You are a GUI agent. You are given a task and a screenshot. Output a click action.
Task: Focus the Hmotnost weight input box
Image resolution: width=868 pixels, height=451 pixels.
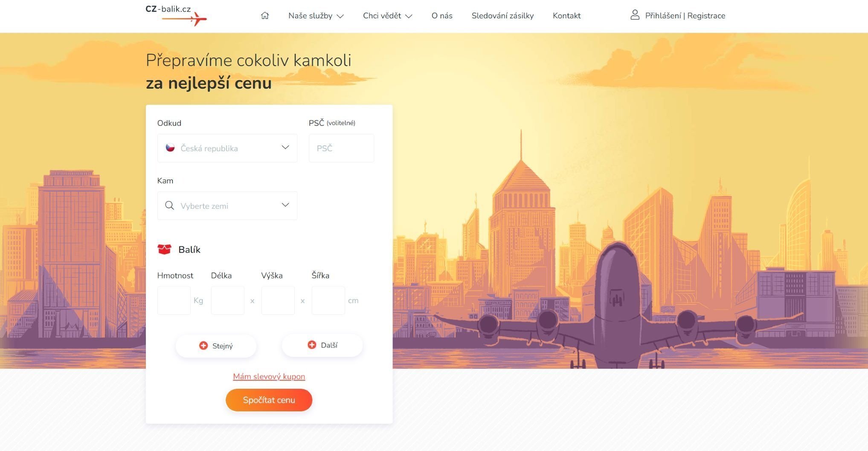tap(174, 301)
